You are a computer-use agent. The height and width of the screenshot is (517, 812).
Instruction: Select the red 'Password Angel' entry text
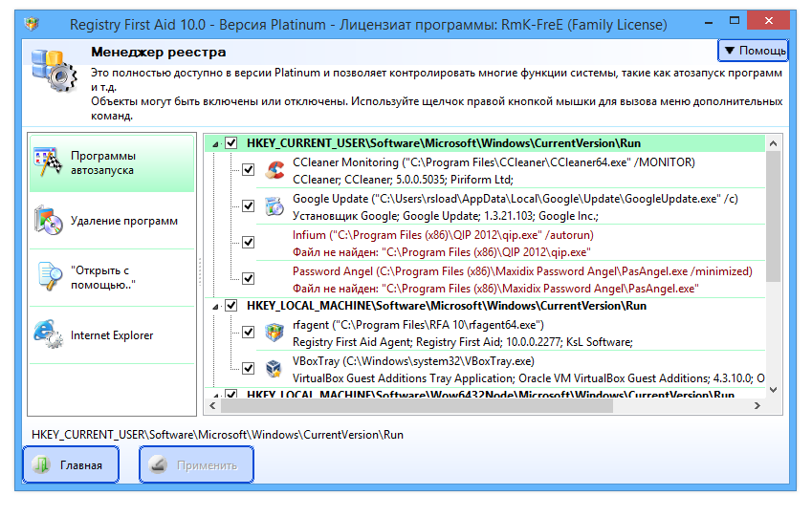[x=522, y=271]
